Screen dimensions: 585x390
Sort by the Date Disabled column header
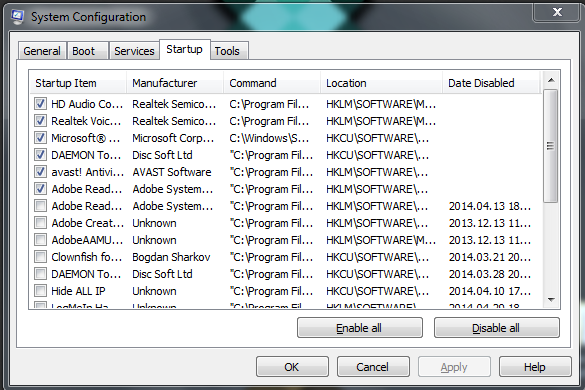pyautogui.click(x=491, y=83)
